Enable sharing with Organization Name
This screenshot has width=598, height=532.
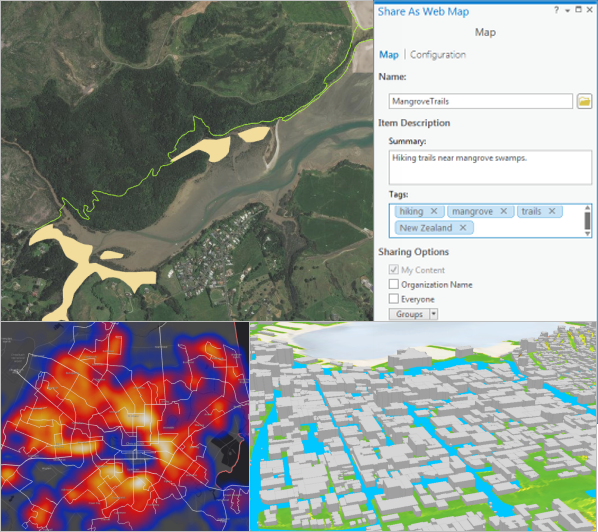(394, 284)
